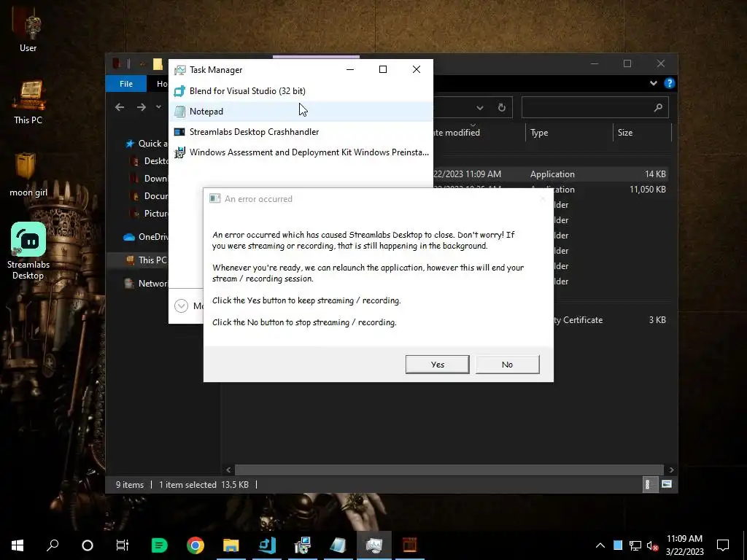
Task: Expand the Explorer ribbon chevron
Action: pos(653,83)
